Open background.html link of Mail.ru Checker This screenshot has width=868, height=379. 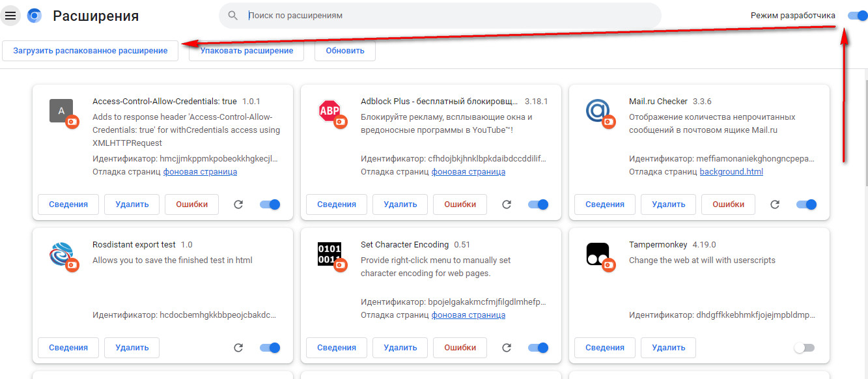(x=731, y=172)
